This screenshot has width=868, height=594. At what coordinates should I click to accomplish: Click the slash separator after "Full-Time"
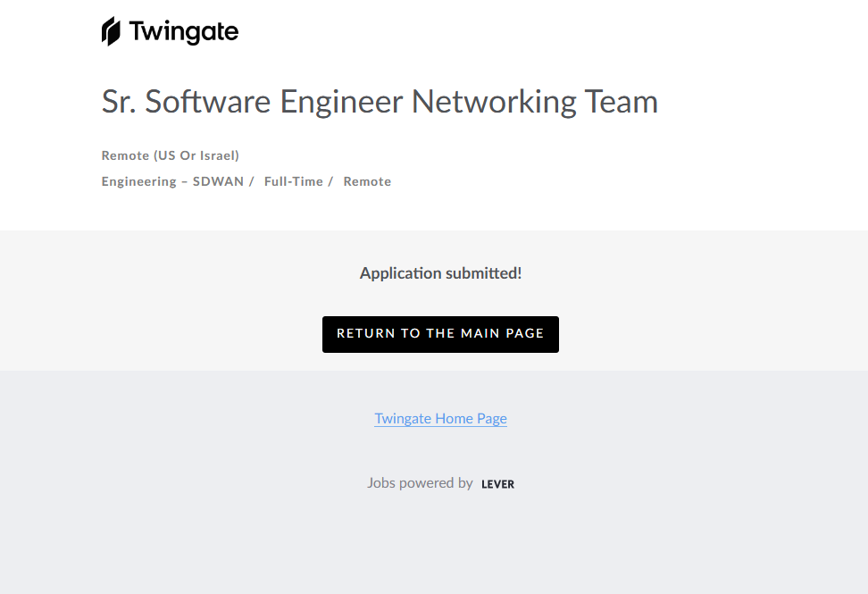click(330, 181)
